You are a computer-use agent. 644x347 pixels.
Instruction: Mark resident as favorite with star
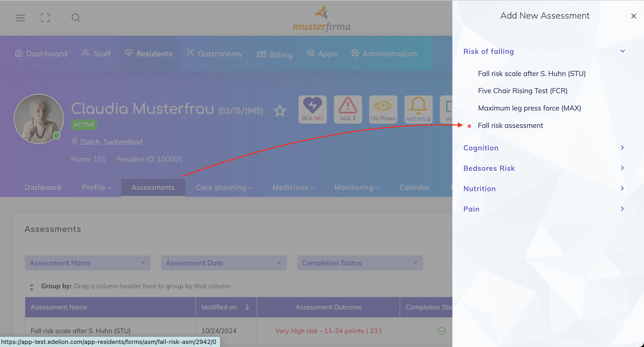[x=280, y=111]
